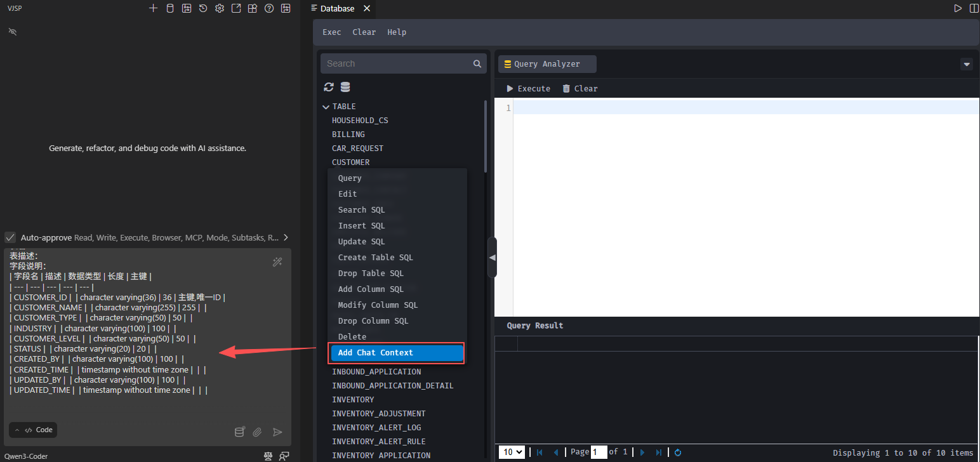Open the history clock icon
Image resolution: width=980 pixels, height=462 pixels.
(x=202, y=8)
